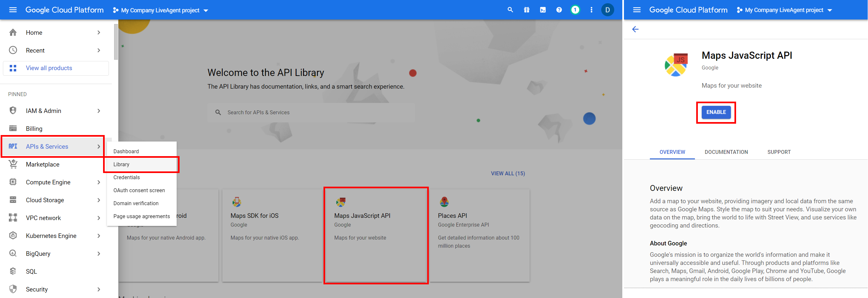Screen dimensions: 868x298
Task: Open the right window's hamburger navigation menu
Action: (637, 10)
